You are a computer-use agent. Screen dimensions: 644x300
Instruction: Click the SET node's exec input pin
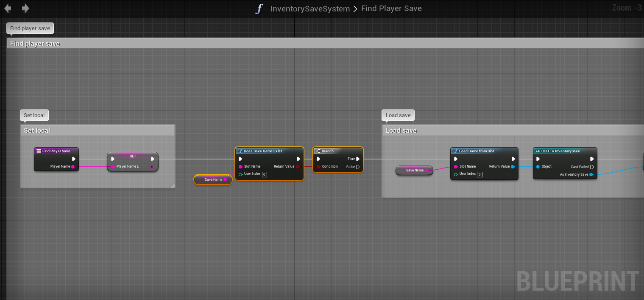click(113, 159)
